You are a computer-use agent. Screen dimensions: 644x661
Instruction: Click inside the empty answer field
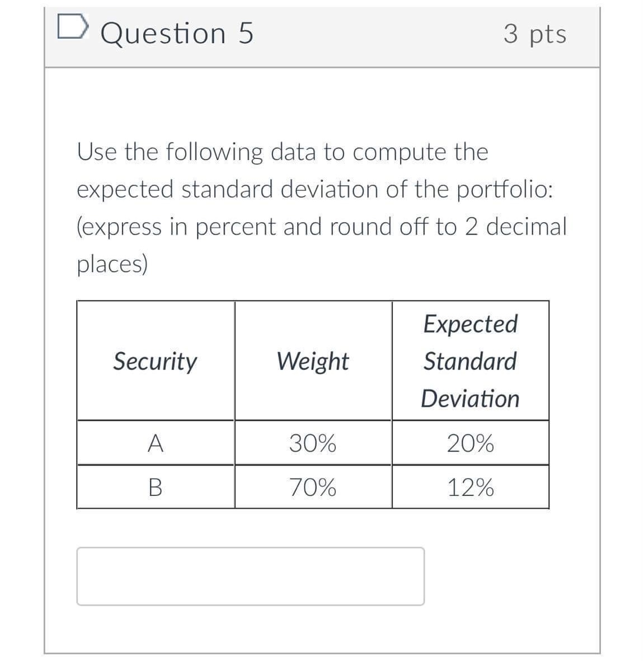point(250,576)
